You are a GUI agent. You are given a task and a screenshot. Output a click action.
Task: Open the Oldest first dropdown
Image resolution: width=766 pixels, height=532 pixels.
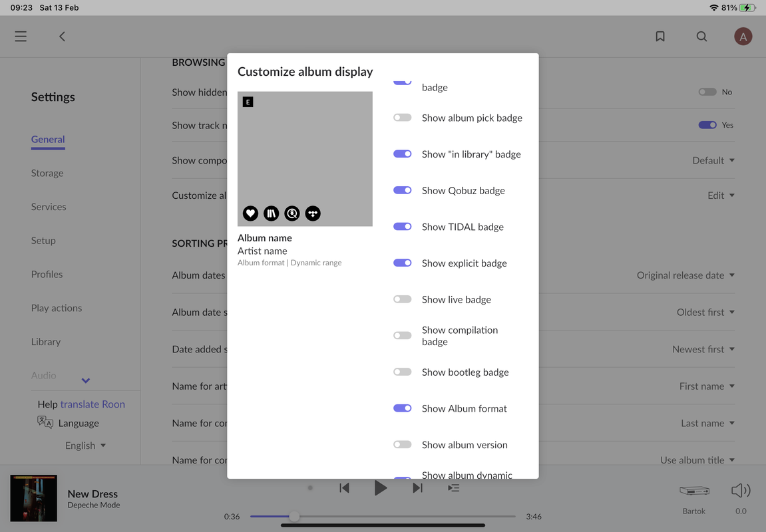click(x=705, y=313)
